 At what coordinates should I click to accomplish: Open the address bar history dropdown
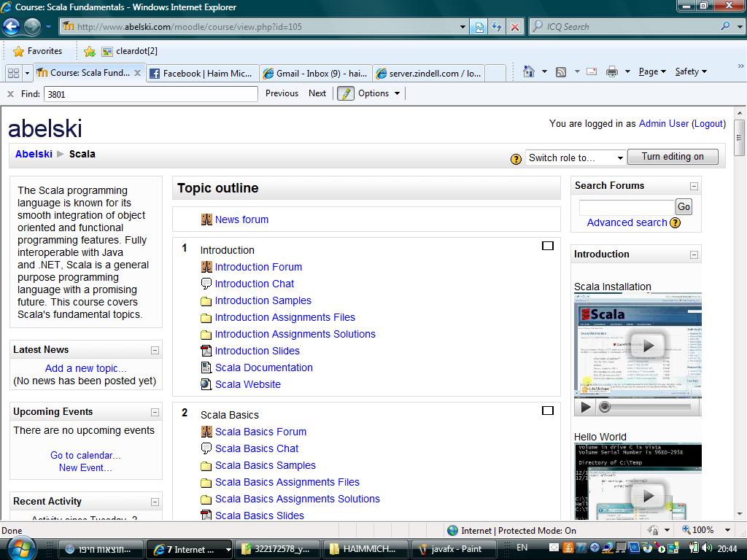point(462,27)
